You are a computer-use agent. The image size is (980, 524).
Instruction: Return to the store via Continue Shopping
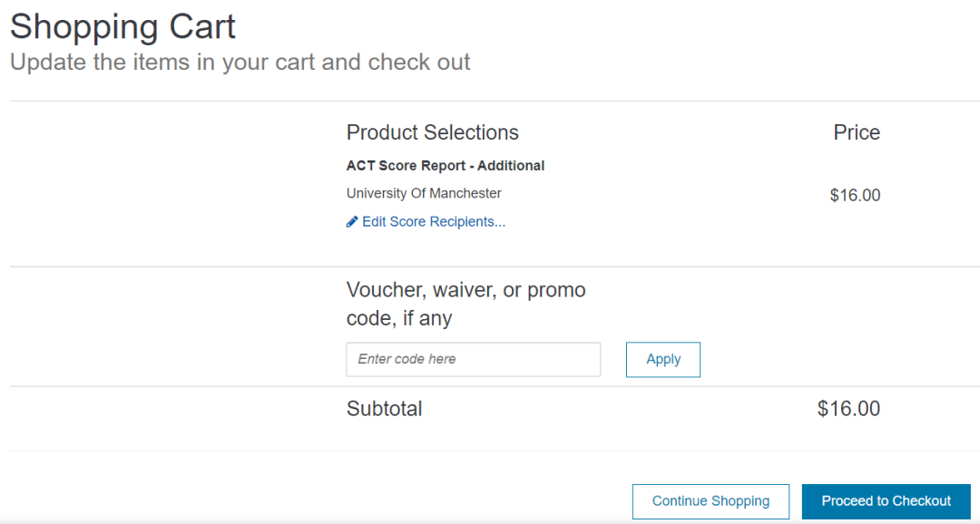710,501
